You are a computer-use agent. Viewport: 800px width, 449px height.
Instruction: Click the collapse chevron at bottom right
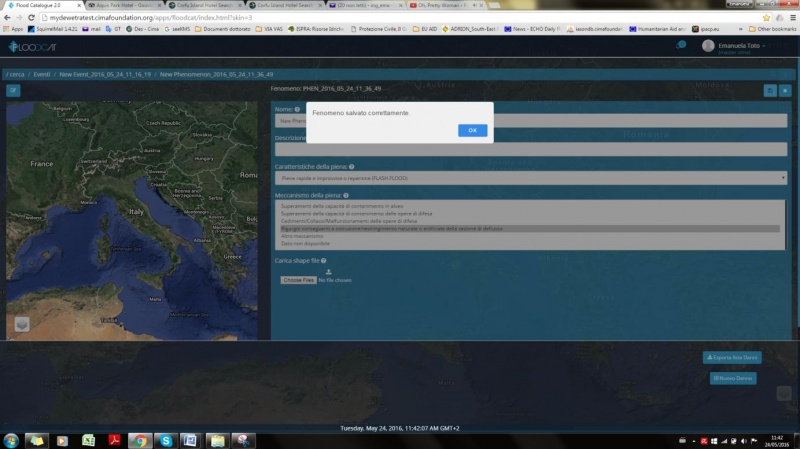tap(784, 393)
